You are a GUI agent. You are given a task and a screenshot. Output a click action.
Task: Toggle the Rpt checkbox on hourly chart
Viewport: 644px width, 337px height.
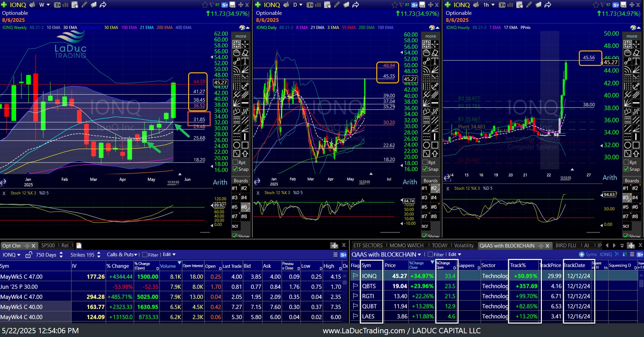(x=626, y=162)
